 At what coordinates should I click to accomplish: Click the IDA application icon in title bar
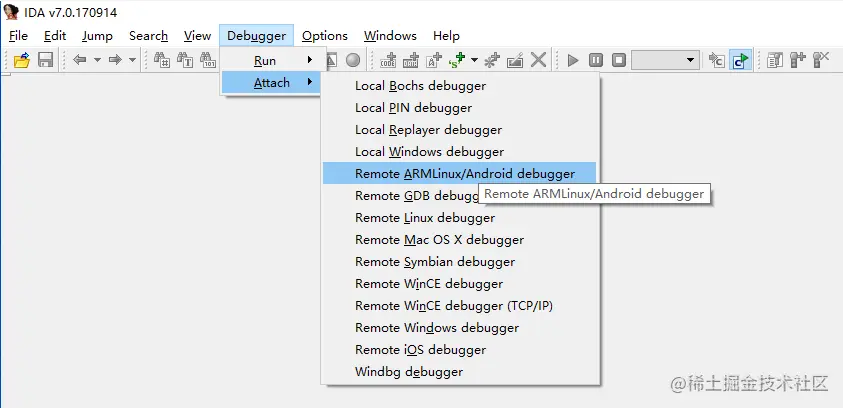click(11, 11)
